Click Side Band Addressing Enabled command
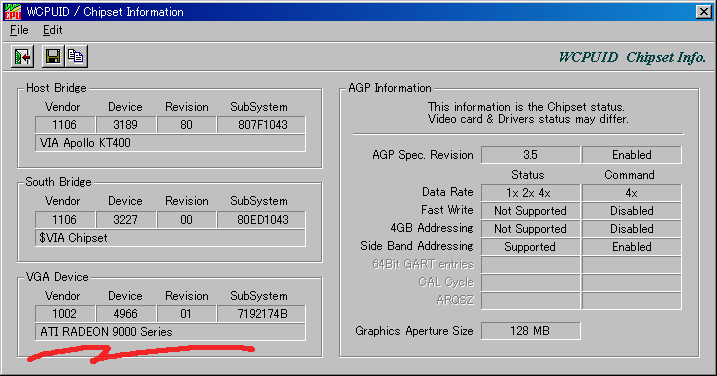The width and height of the screenshot is (717, 376). point(631,247)
